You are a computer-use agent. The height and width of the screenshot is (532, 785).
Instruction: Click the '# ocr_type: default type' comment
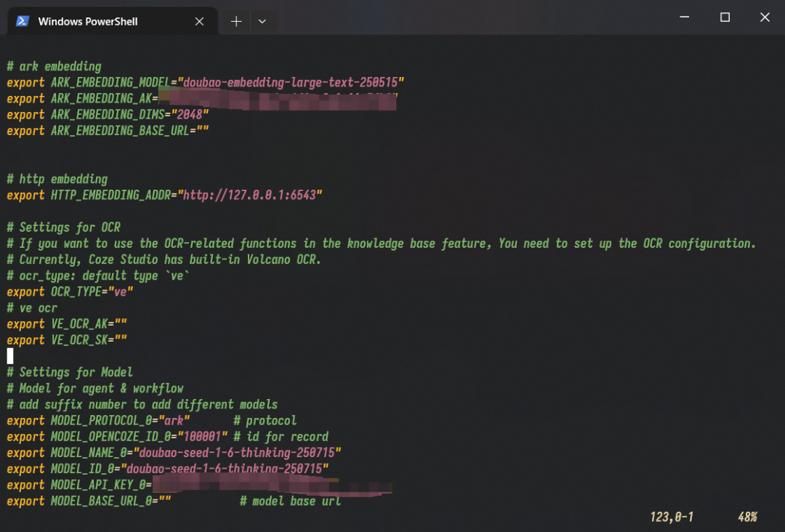coord(98,275)
